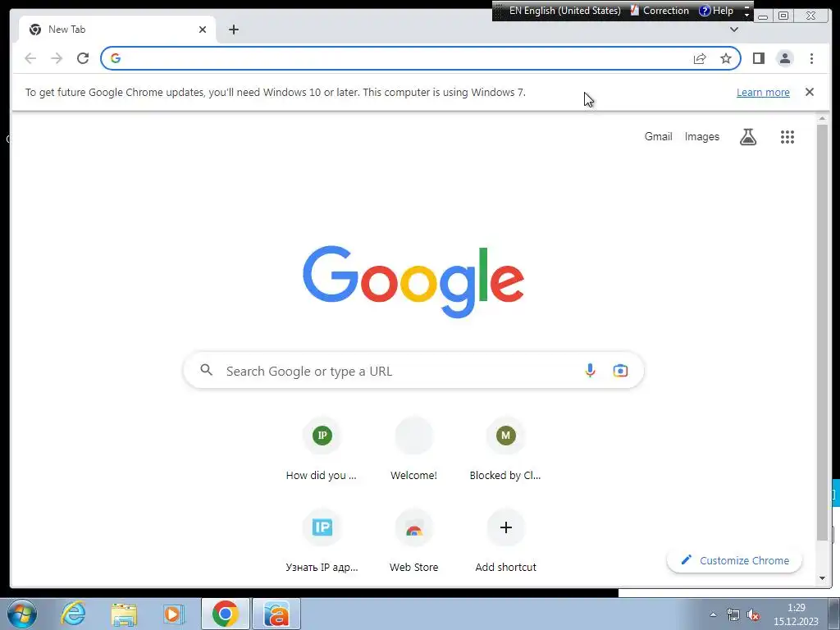Open the profile avatar menu
The image size is (840, 630).
[785, 58]
